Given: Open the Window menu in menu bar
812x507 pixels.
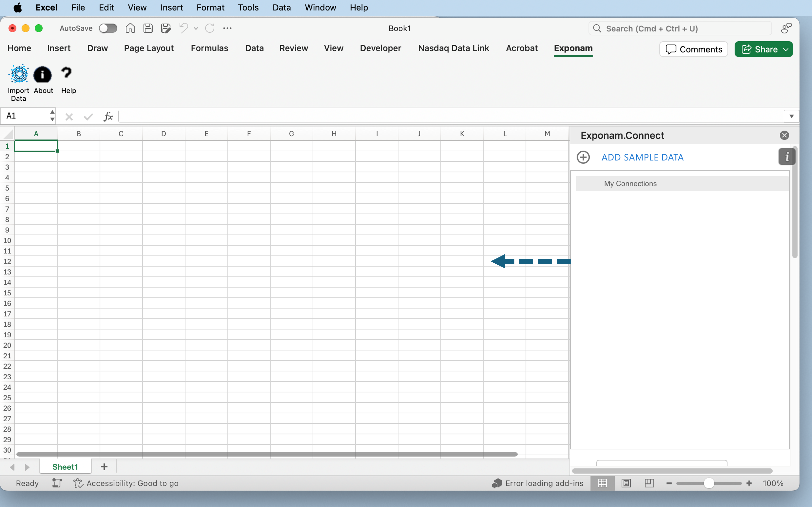Looking at the screenshot, I should [x=320, y=7].
